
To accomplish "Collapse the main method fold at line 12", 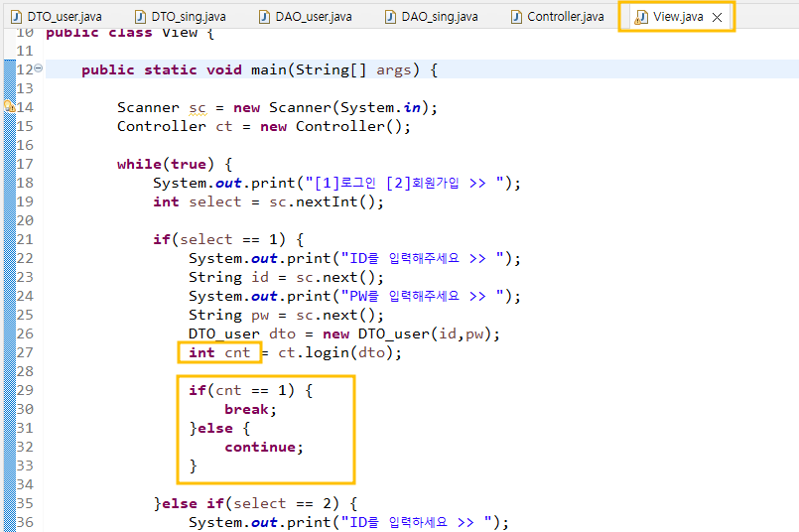I will 39,68.
